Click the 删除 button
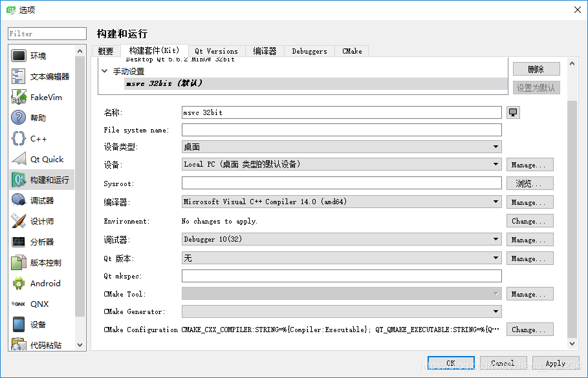Screen dimensions: 588x378 (x=536, y=69)
